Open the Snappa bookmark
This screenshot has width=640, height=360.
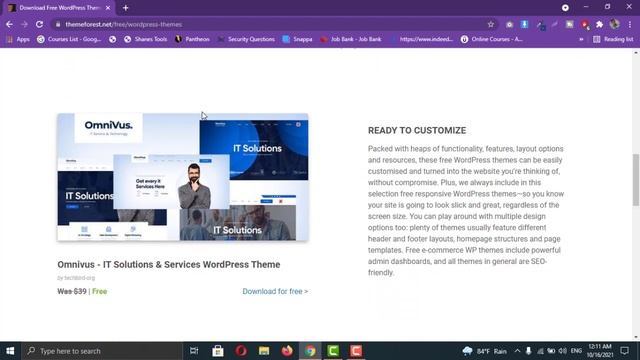coord(298,39)
